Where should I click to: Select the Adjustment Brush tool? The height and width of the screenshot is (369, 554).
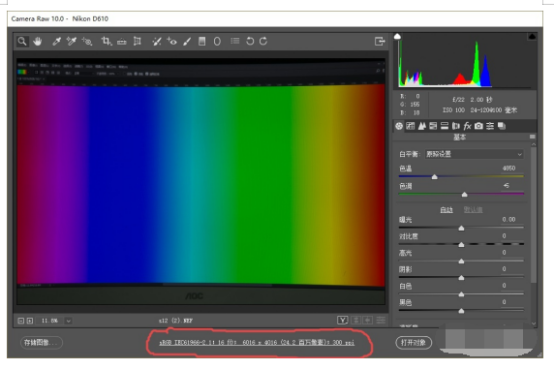coord(187,42)
